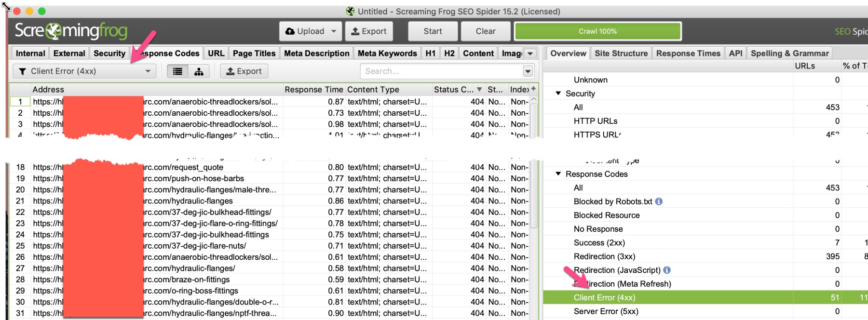Open the search options dropdown arrow
Image resolution: width=868 pixels, height=320 pixels.
(x=528, y=71)
